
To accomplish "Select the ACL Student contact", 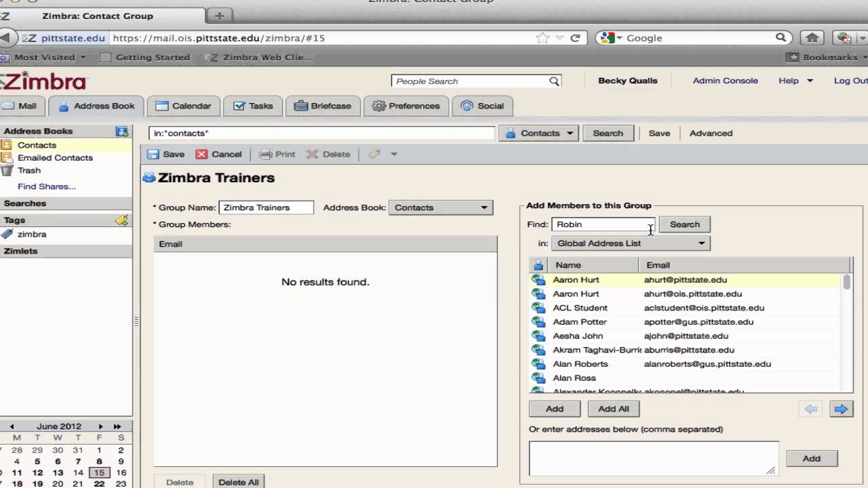I will (685, 308).
